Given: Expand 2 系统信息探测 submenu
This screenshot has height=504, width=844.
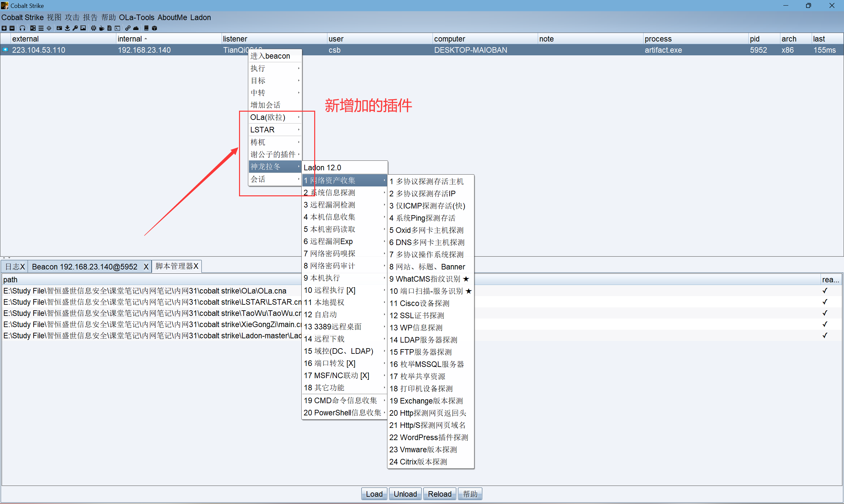Looking at the screenshot, I should pos(344,193).
